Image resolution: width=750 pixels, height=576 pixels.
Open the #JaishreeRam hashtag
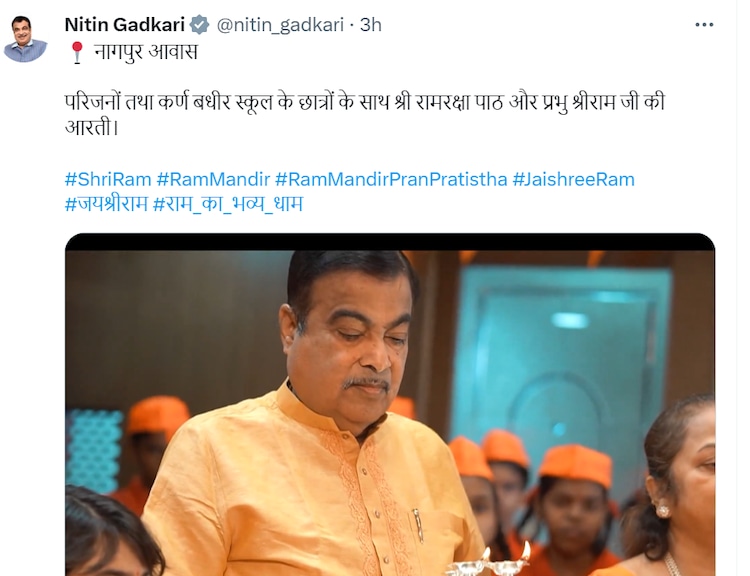(574, 179)
